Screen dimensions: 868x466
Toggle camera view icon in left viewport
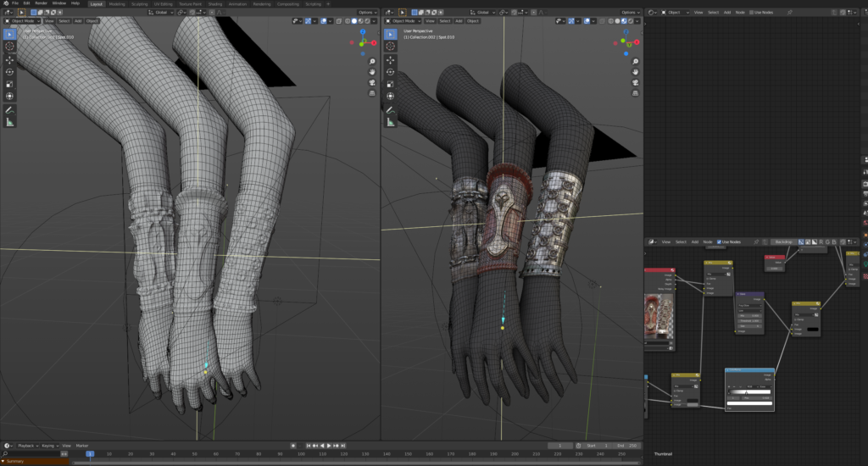pyautogui.click(x=372, y=84)
